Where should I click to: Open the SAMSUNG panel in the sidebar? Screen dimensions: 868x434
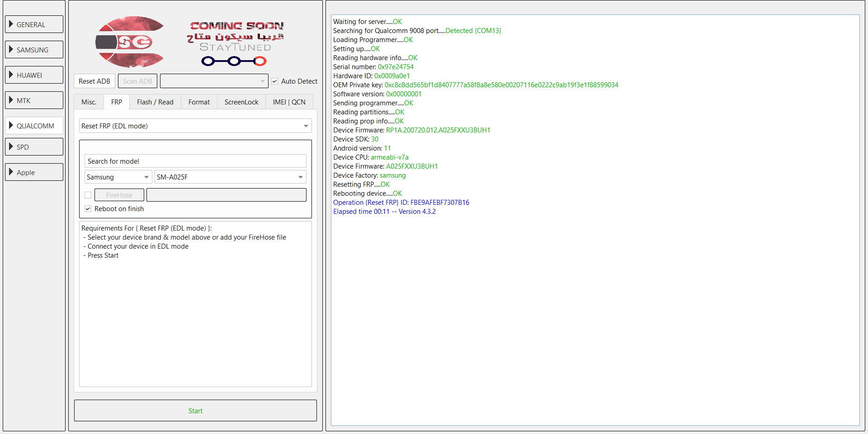click(34, 49)
